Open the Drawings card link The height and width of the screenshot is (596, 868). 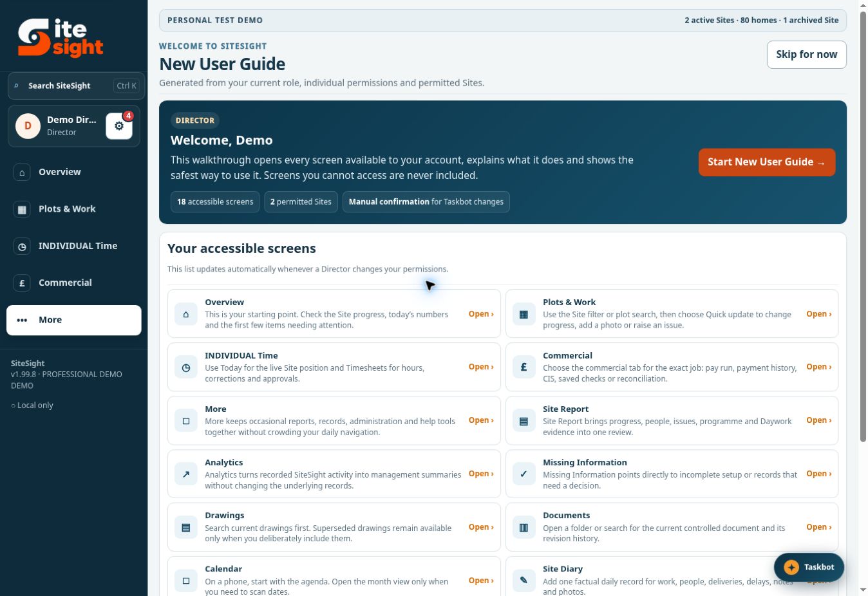tap(481, 527)
